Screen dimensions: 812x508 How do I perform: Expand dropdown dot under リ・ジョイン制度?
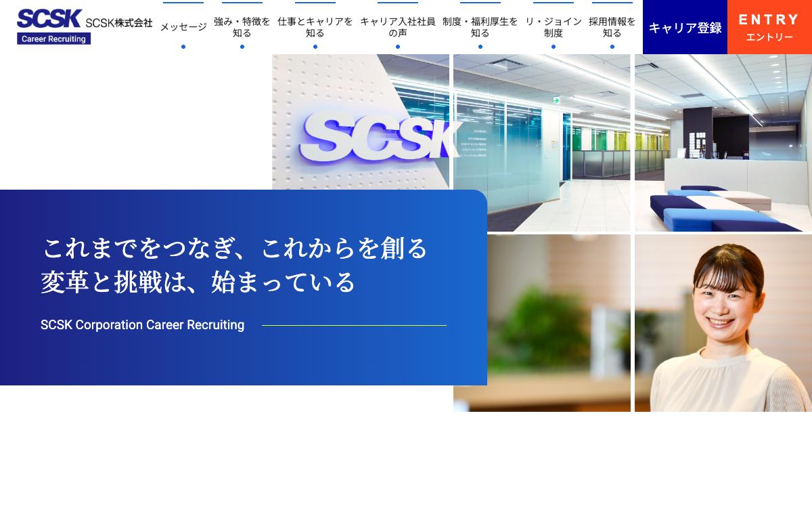[554, 47]
